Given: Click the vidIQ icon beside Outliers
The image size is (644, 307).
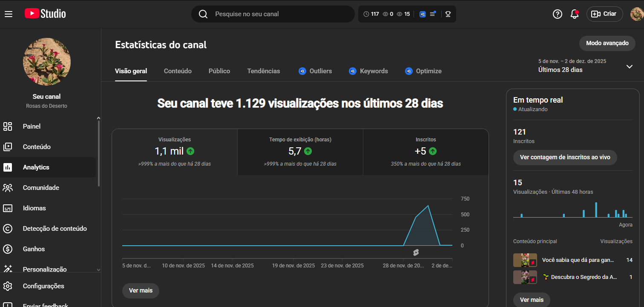Looking at the screenshot, I should pyautogui.click(x=302, y=71).
